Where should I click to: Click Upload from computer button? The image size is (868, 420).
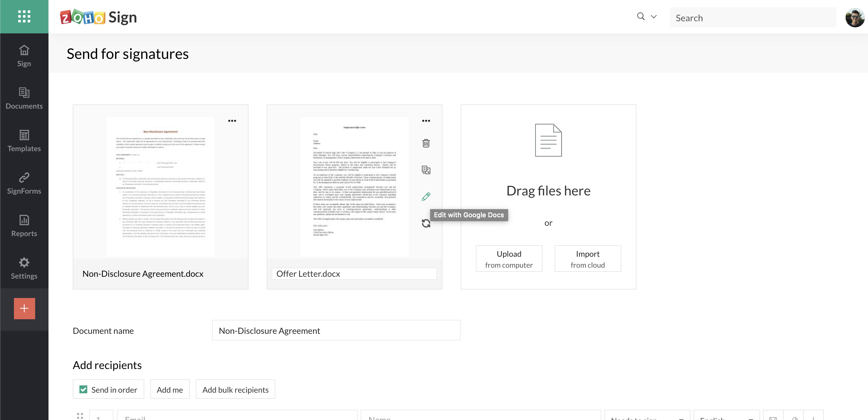(509, 259)
